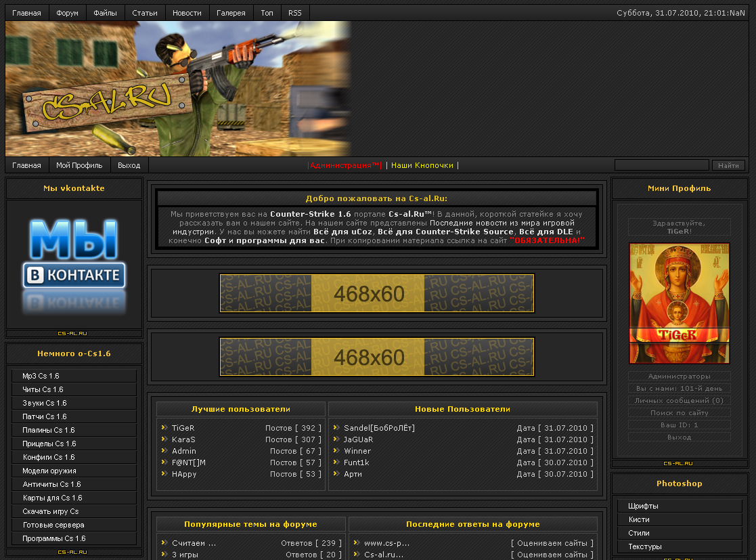Open Шрифты in Photoshop block
Screen dimensions: 756x560
coord(680,506)
